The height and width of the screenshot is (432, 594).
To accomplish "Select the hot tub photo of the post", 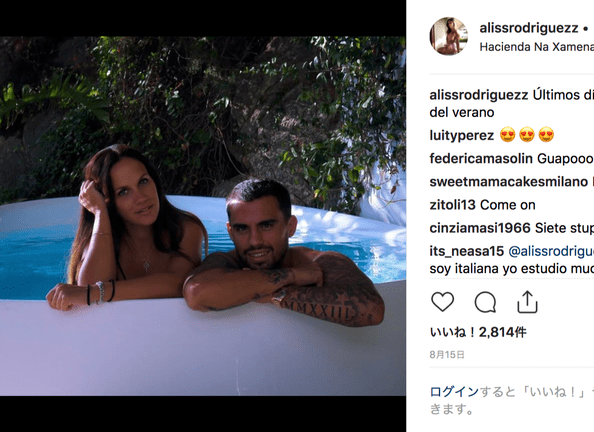I will (203, 216).
